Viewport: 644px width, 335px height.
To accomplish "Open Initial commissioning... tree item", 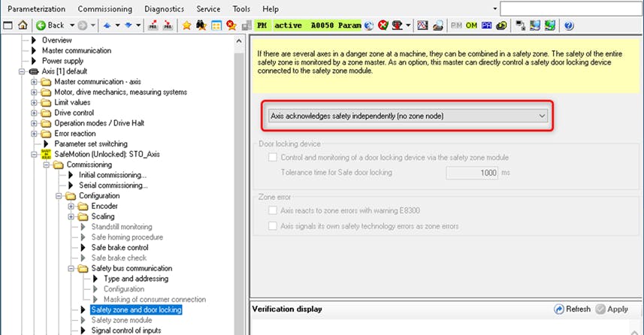I will click(x=113, y=175).
